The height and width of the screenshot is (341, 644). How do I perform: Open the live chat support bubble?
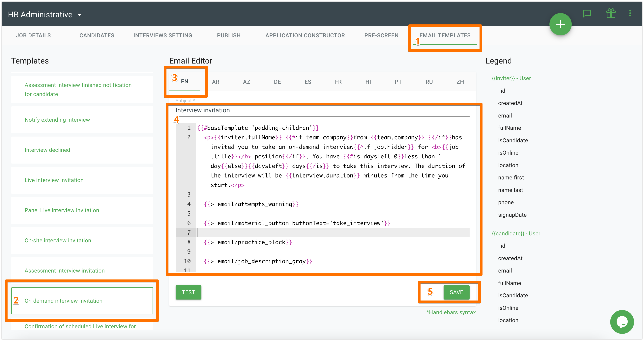pyautogui.click(x=622, y=322)
